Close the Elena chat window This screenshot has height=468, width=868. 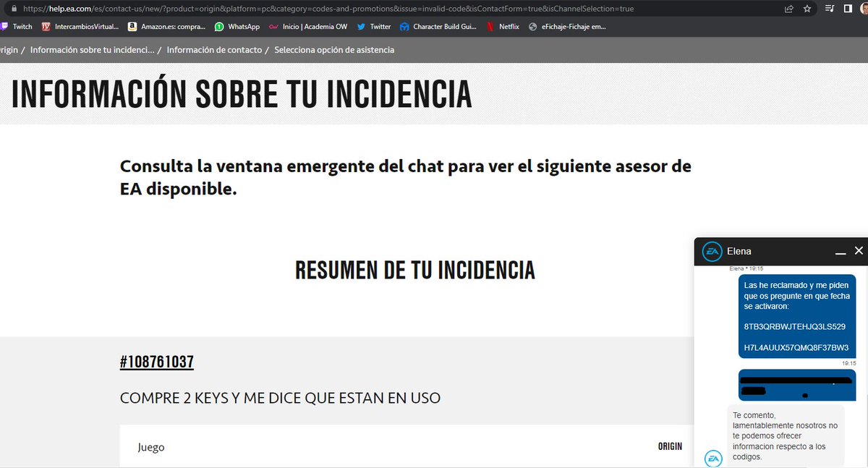pyautogui.click(x=859, y=251)
